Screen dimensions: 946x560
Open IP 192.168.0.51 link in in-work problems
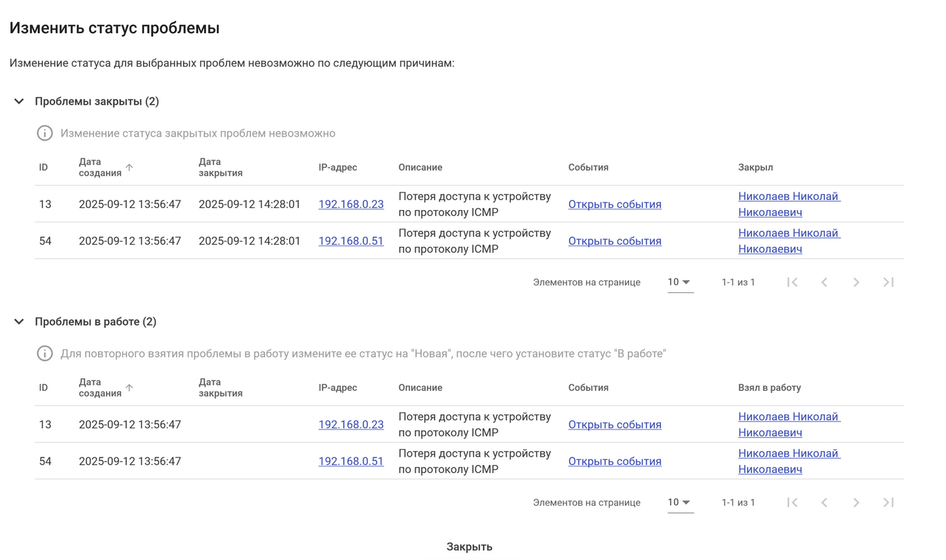[351, 461]
